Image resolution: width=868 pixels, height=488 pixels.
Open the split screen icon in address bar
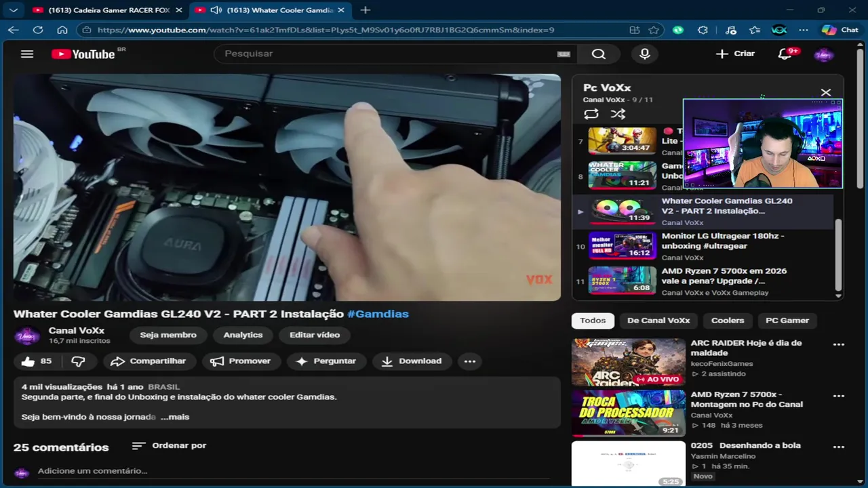tap(634, 30)
